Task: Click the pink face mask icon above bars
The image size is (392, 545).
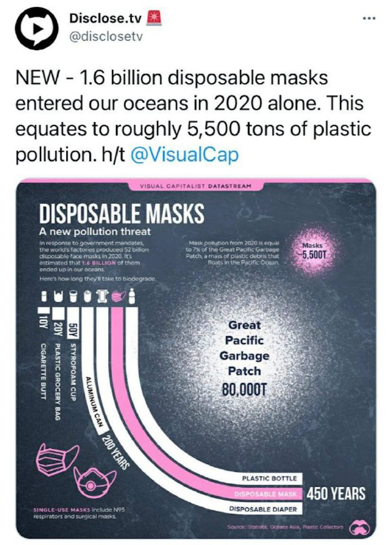Action: pos(118,296)
